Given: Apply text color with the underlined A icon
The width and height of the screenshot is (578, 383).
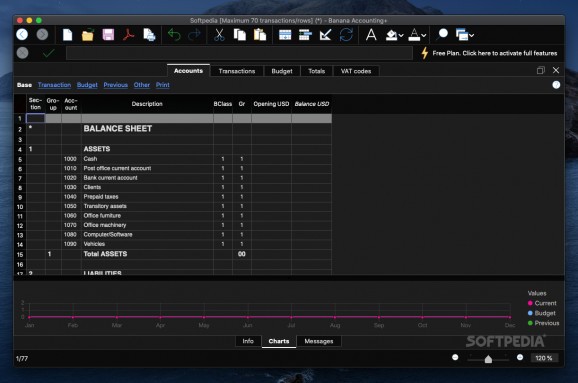Looking at the screenshot, I should tap(414, 35).
